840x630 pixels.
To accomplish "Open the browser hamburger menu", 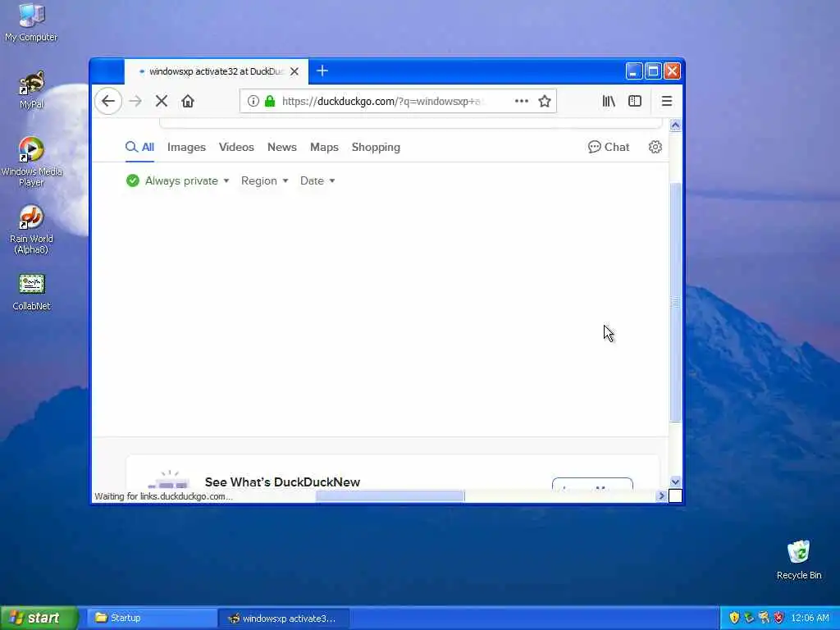I will click(x=666, y=101).
